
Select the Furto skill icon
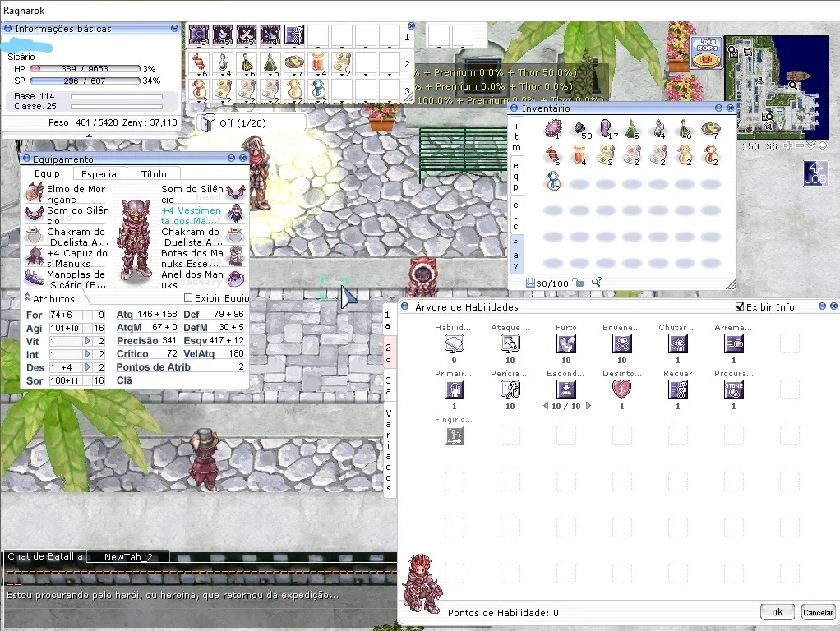point(565,343)
